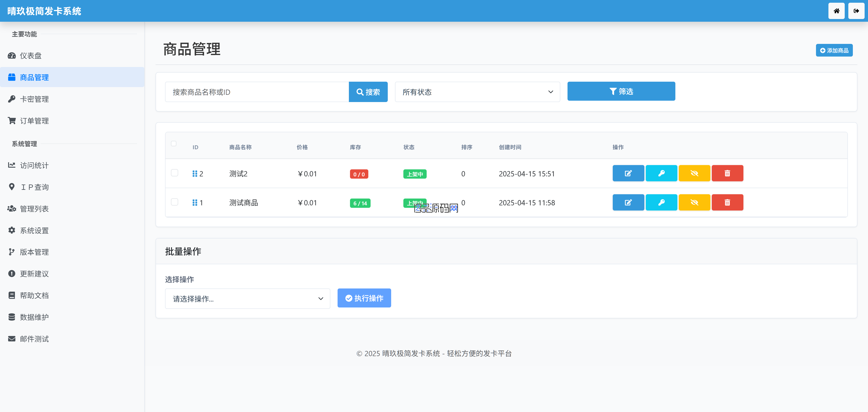Click the 添加商品 button
The width and height of the screenshot is (868, 412).
click(834, 50)
